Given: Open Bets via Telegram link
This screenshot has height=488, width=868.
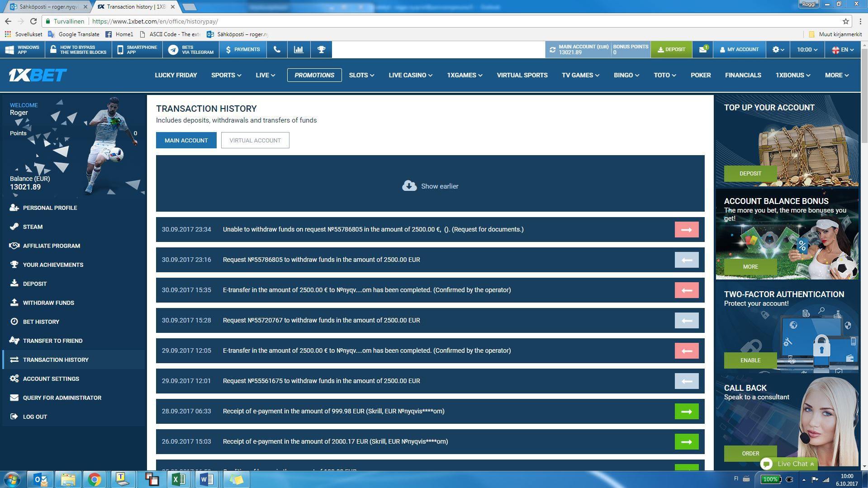Looking at the screenshot, I should (x=191, y=49).
